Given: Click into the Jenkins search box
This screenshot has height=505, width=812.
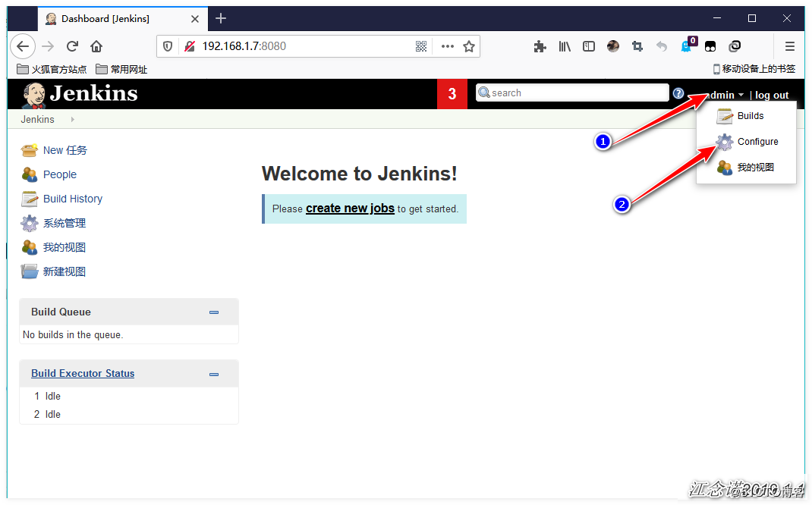Looking at the screenshot, I should click(x=572, y=93).
